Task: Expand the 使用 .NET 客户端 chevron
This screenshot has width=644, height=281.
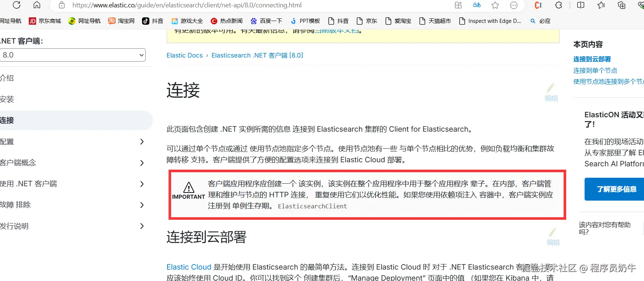Action: click(x=142, y=184)
